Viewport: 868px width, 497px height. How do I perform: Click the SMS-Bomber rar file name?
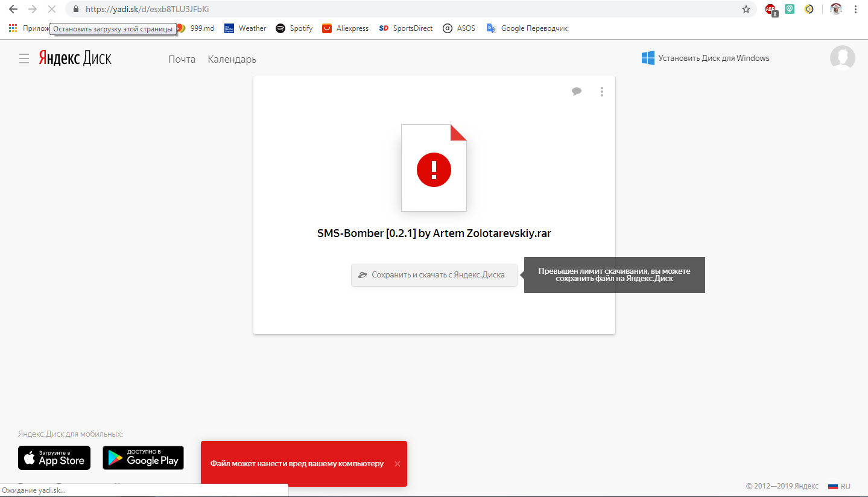[434, 233]
